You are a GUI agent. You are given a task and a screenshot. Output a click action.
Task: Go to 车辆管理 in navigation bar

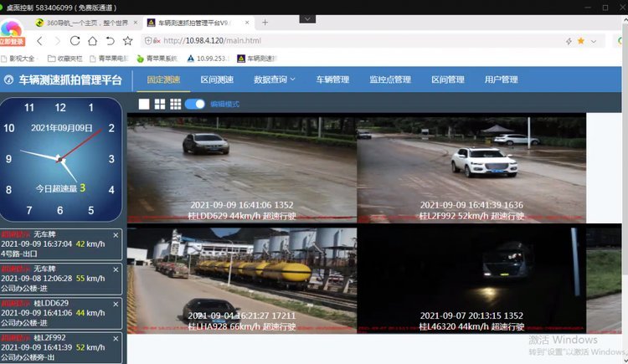click(x=332, y=79)
